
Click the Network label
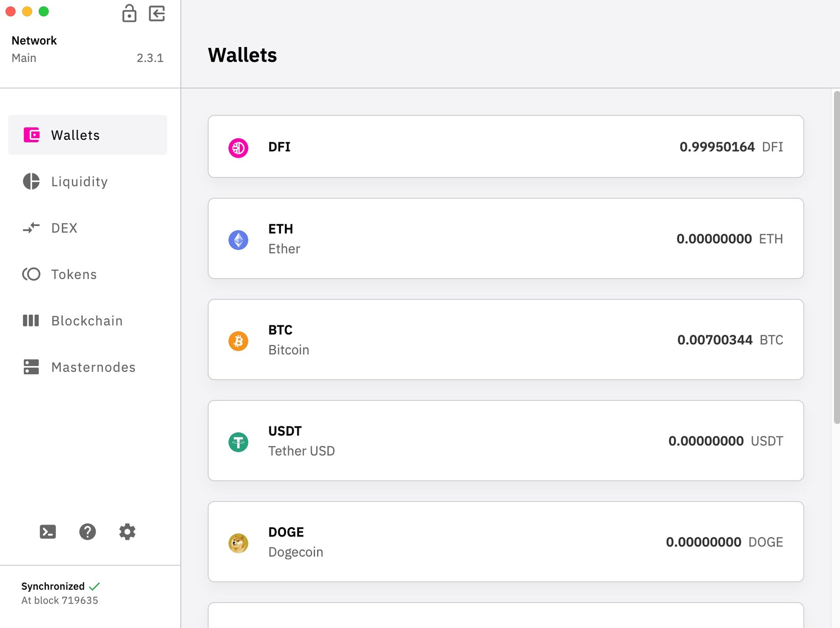[x=34, y=40]
